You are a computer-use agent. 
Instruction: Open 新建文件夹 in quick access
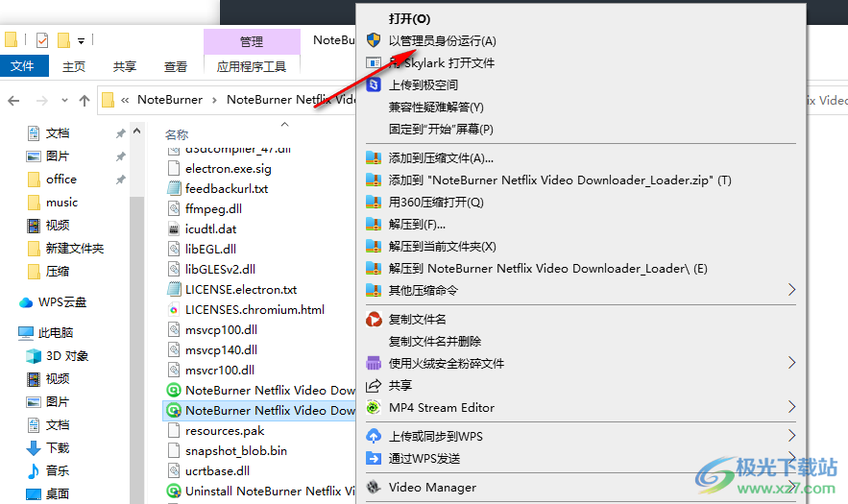pos(75,249)
